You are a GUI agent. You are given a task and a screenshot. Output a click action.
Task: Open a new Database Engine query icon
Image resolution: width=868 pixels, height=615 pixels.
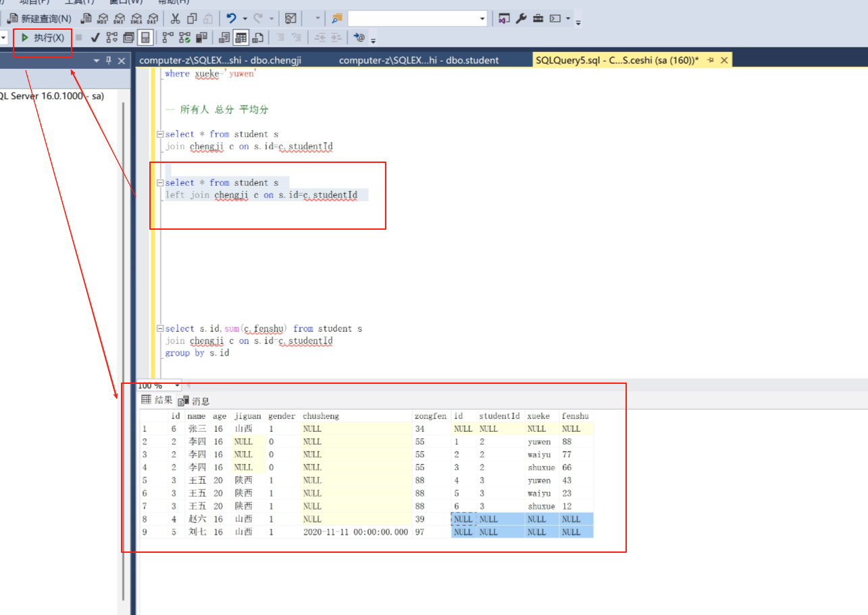86,19
